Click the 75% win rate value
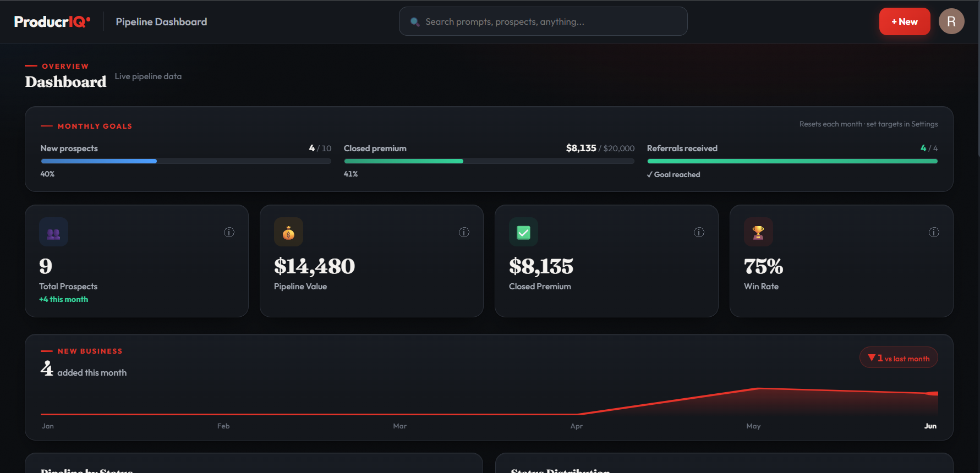The width and height of the screenshot is (980, 473). point(763,266)
